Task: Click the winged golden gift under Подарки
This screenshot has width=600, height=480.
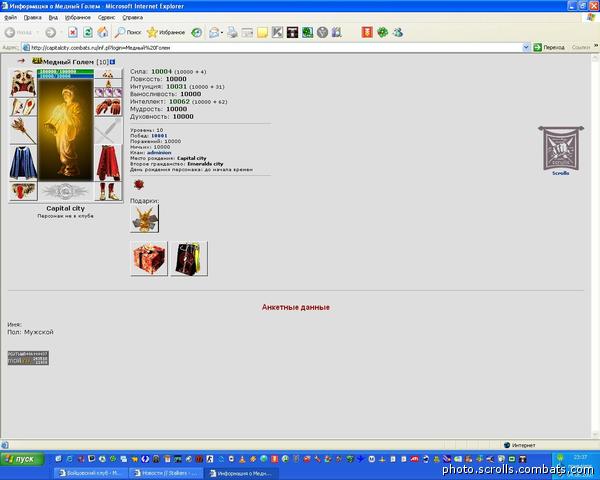Action: [145, 219]
